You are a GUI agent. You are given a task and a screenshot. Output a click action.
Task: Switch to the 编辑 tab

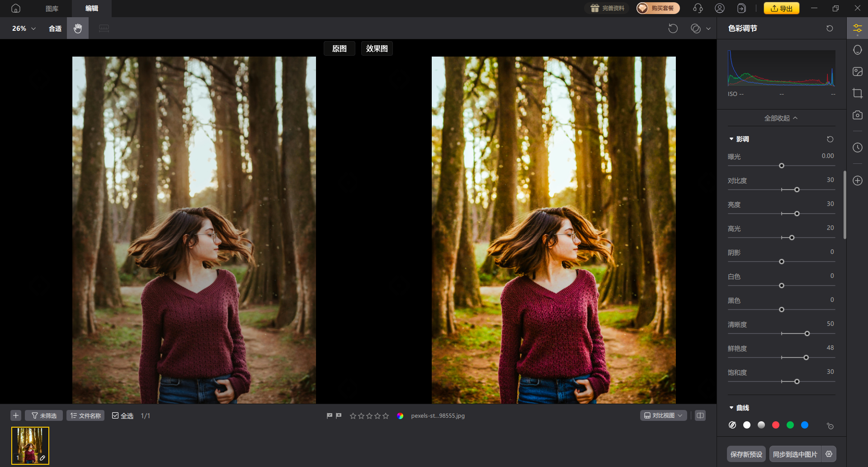(92, 8)
